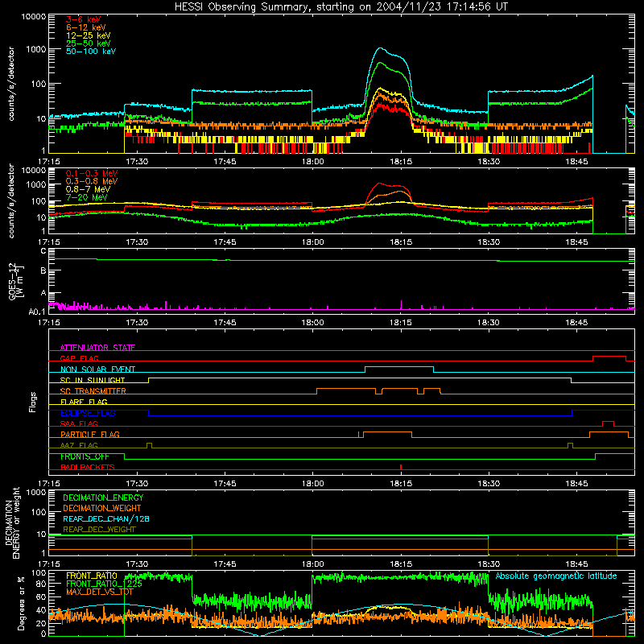The height and width of the screenshot is (644, 644).
Task: Click the orange 0.3-0.8 MeV legend label
Action: [92, 181]
